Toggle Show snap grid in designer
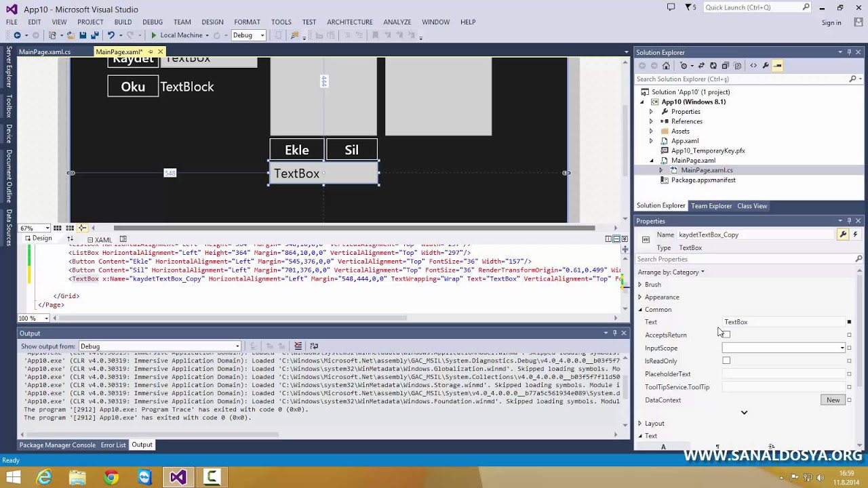 coord(58,228)
